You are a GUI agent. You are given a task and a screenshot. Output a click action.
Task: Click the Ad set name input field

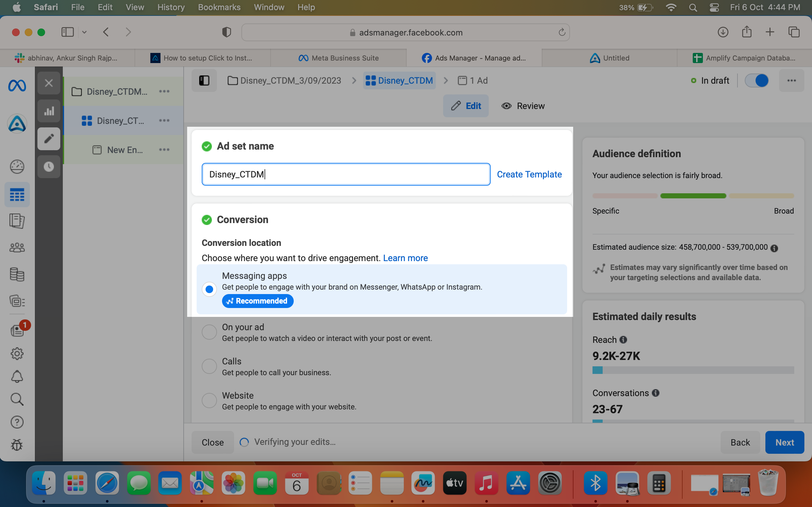(x=346, y=174)
